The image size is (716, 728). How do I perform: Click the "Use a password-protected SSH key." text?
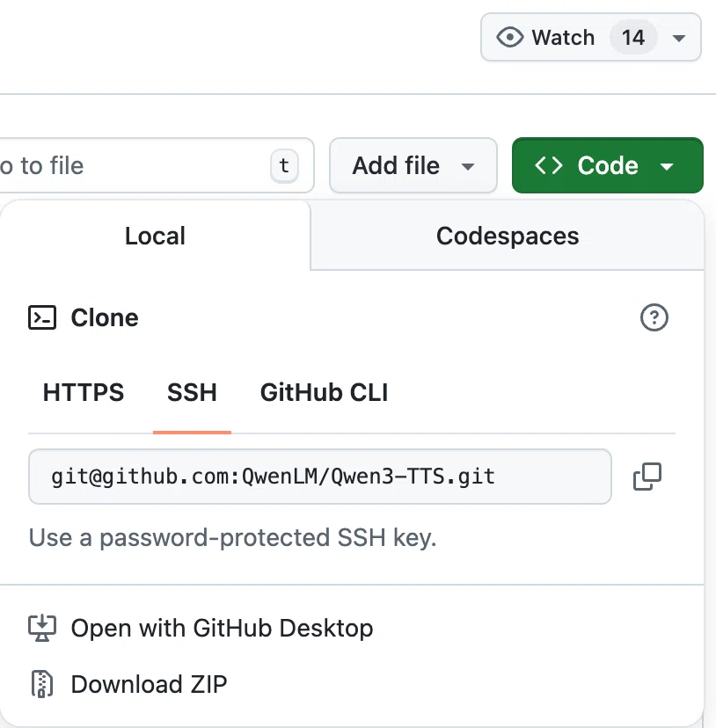233,537
